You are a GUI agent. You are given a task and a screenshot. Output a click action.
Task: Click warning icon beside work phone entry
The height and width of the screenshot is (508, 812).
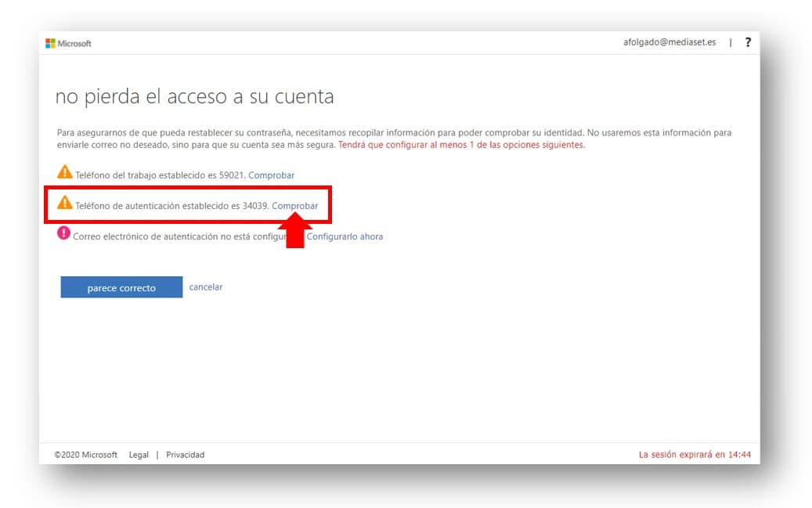(64, 173)
